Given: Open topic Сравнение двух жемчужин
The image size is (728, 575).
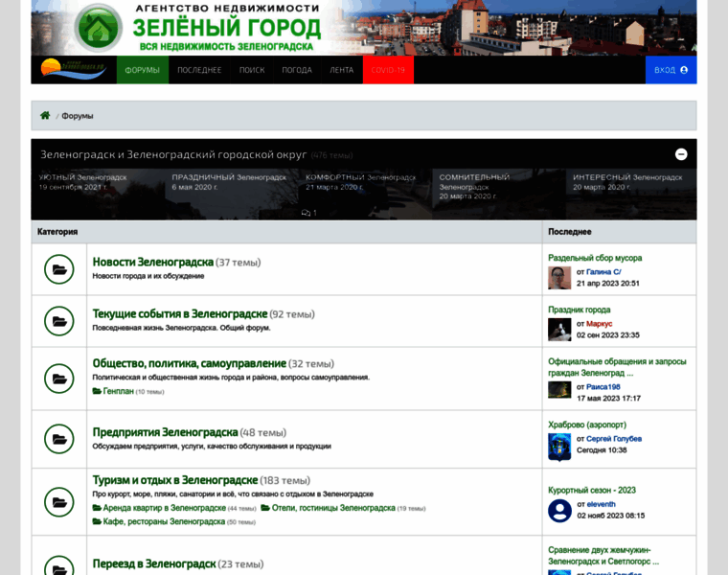Looking at the screenshot, I should [x=603, y=556].
